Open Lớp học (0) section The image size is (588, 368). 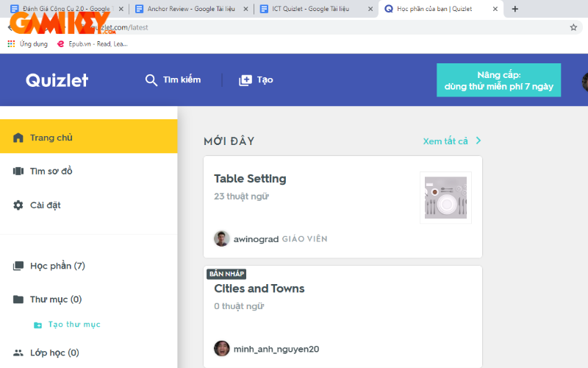point(54,353)
